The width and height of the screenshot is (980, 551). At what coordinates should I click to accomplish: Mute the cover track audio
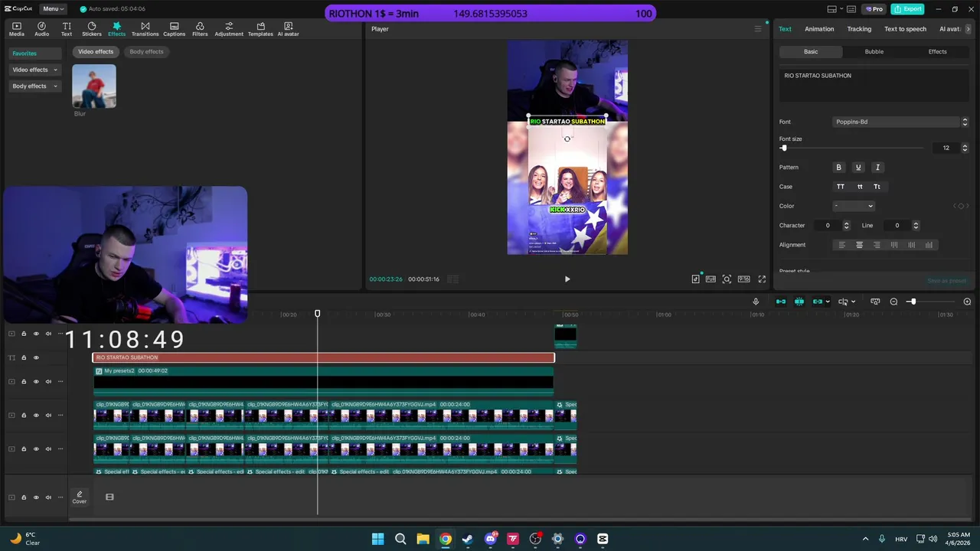tap(48, 497)
